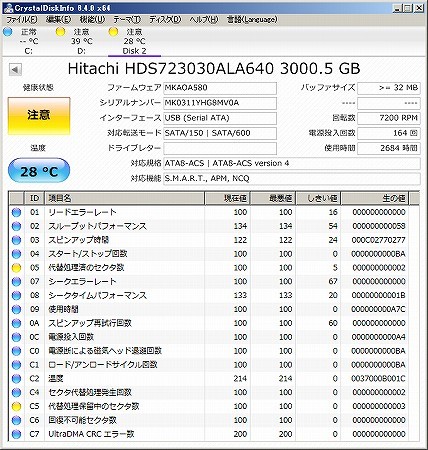Open the テーマ(T) menu
The height and width of the screenshot is (450, 428).
[127, 20]
